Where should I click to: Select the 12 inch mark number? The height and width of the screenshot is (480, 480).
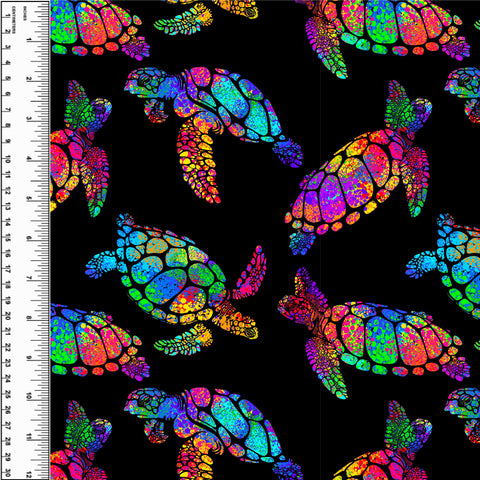point(29,474)
